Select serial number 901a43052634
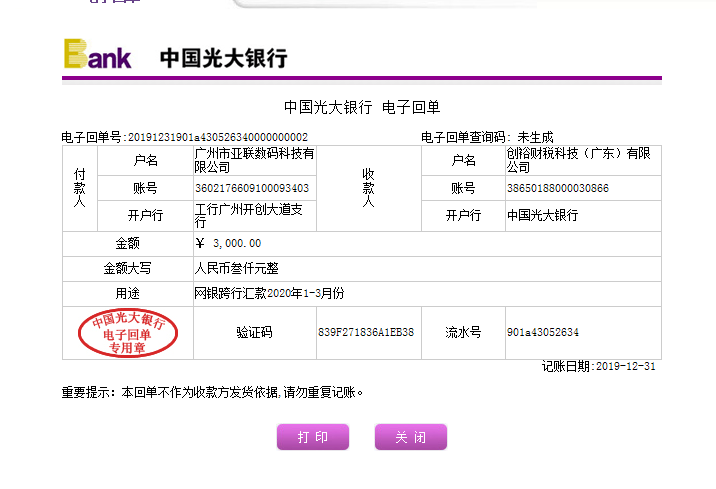This screenshot has height=489, width=716. [542, 332]
